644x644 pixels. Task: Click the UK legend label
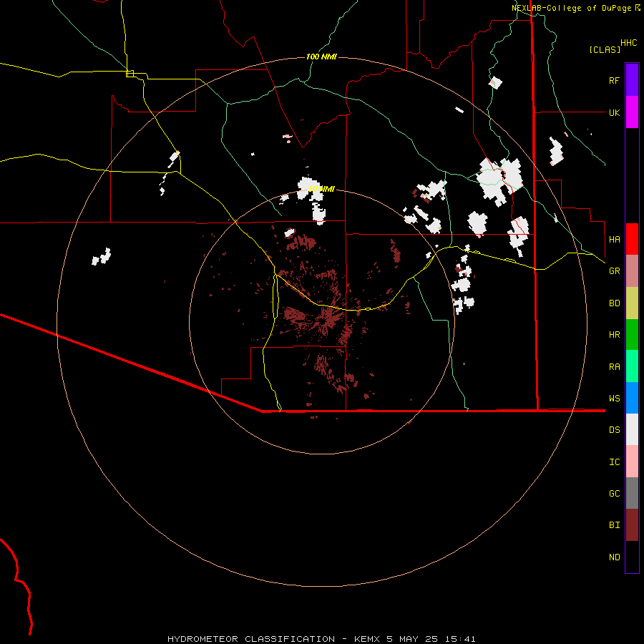[x=614, y=112]
